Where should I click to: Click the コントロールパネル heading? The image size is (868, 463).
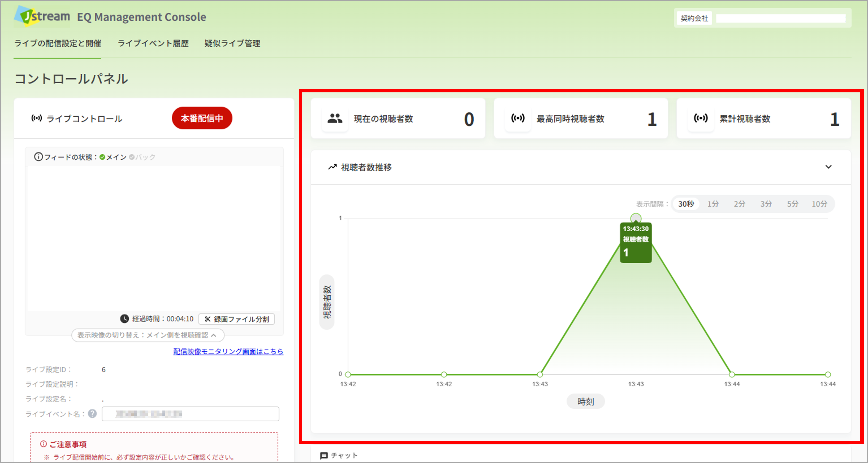(x=71, y=79)
